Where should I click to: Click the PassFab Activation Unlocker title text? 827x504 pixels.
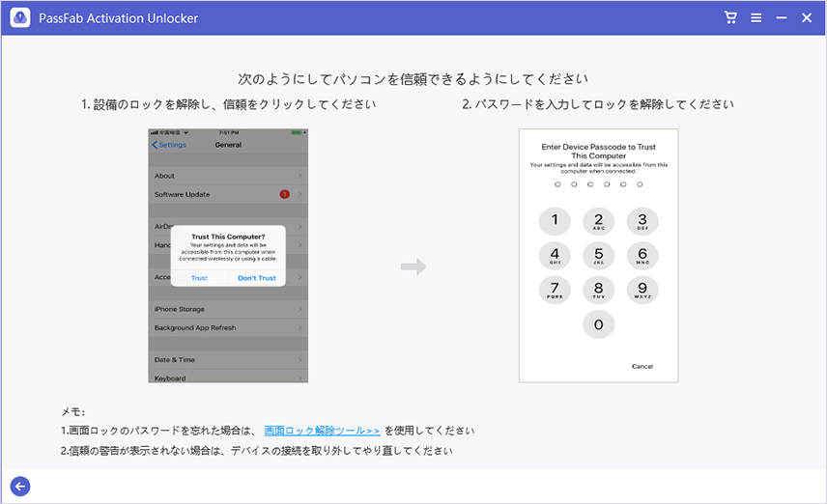(118, 18)
